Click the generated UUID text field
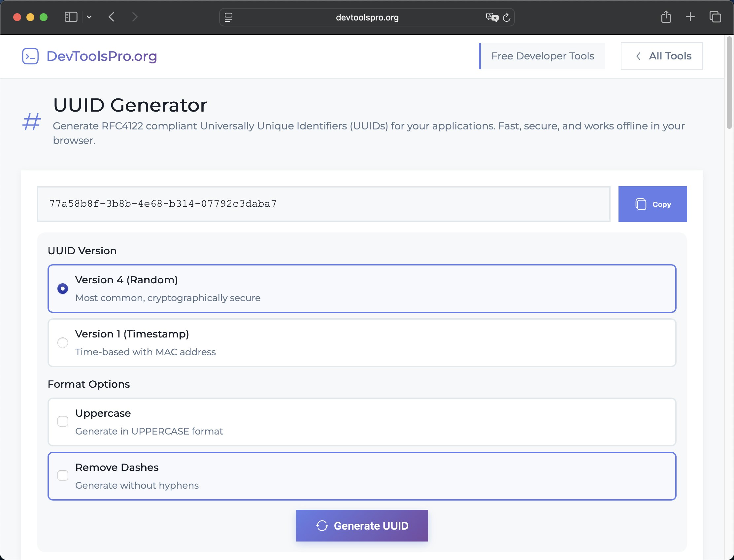734x560 pixels. tap(323, 204)
